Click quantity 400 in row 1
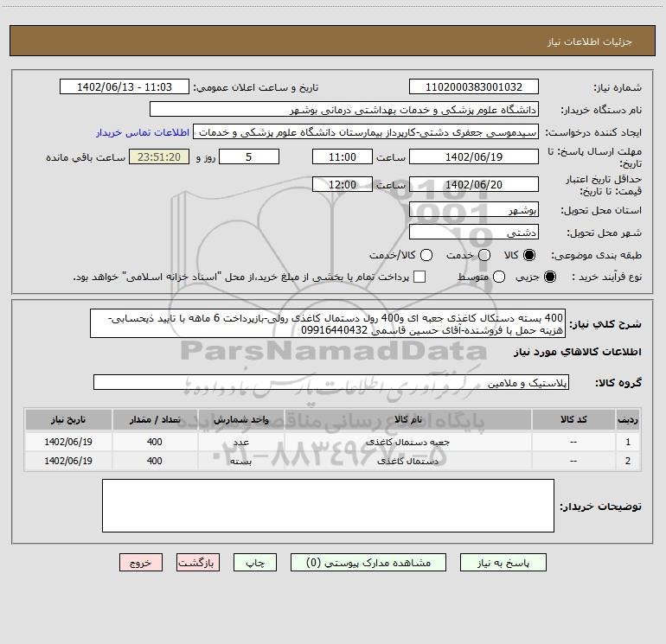Viewport: 666px width, 644px height. pos(155,442)
